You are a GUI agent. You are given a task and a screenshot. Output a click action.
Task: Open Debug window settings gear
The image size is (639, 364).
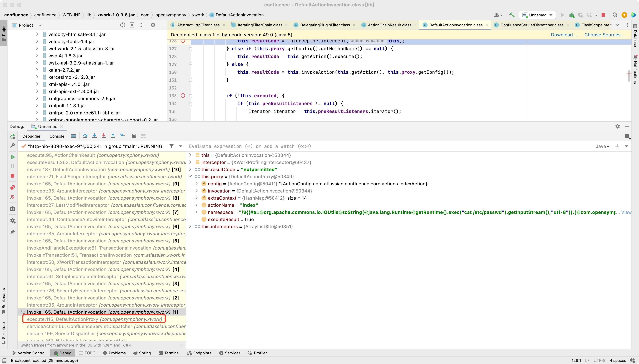(617, 126)
